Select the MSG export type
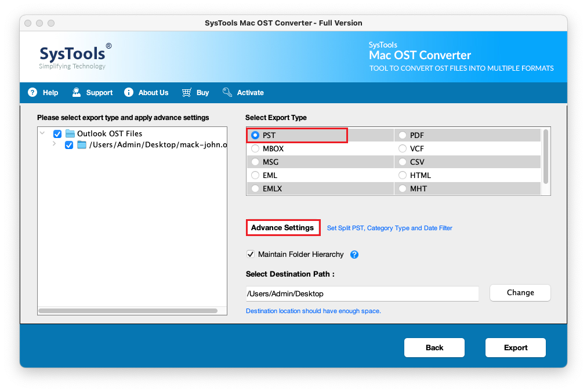The width and height of the screenshot is (587, 392). (x=255, y=162)
